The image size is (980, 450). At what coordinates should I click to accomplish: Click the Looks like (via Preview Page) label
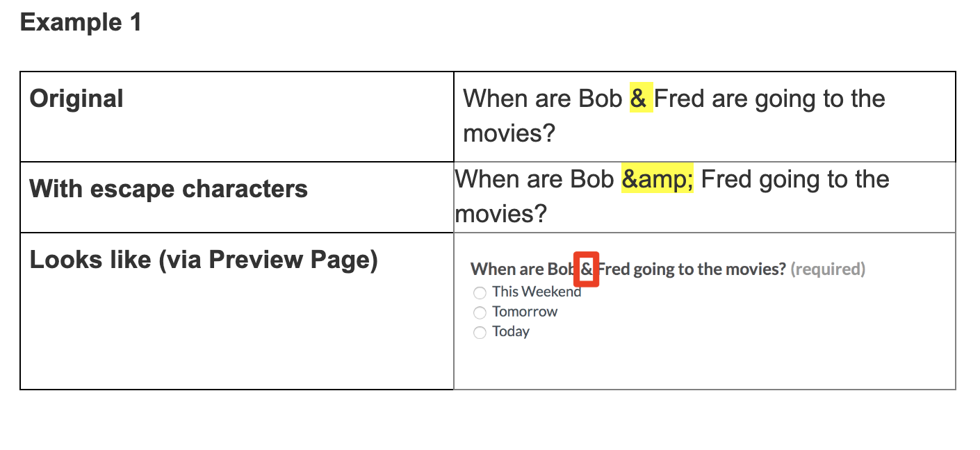point(203,260)
